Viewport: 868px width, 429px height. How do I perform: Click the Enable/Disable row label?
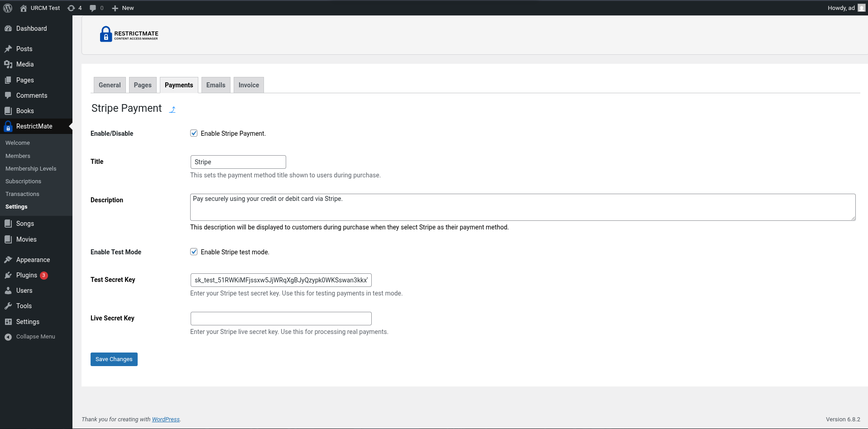[x=112, y=133]
